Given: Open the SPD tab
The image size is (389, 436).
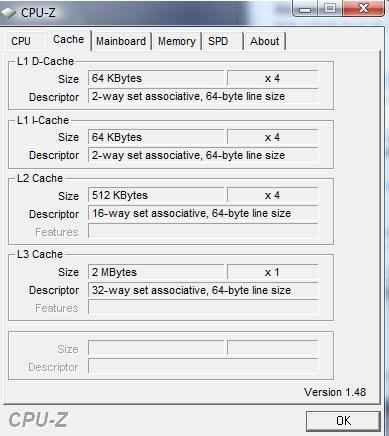Looking at the screenshot, I should point(222,41).
